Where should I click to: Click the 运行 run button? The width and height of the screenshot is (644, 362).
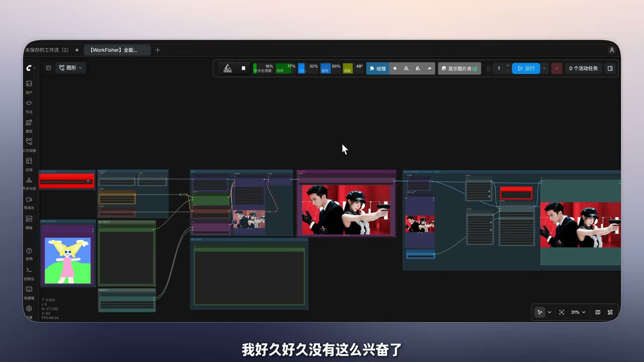tap(526, 68)
